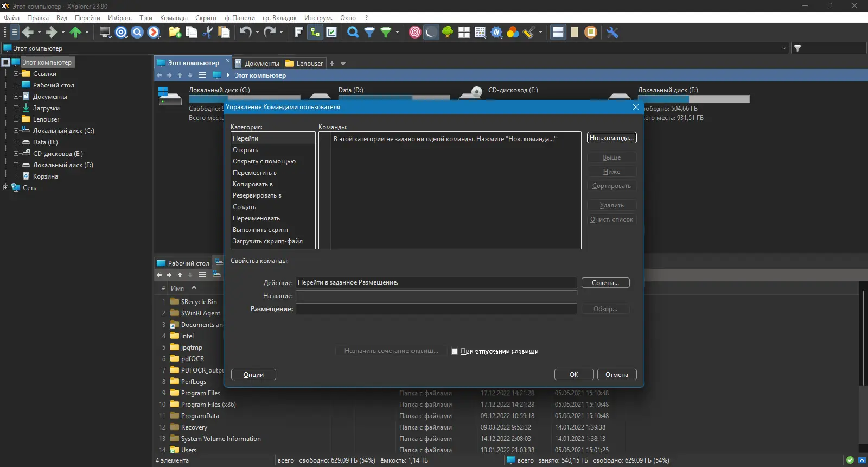Click the three colored circles icon
Viewport: 868px width, 467px height.
tap(513, 33)
